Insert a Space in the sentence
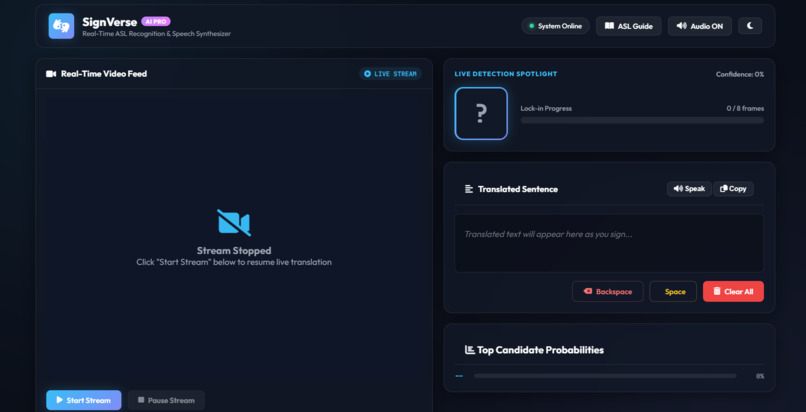This screenshot has width=806, height=412. [x=673, y=291]
